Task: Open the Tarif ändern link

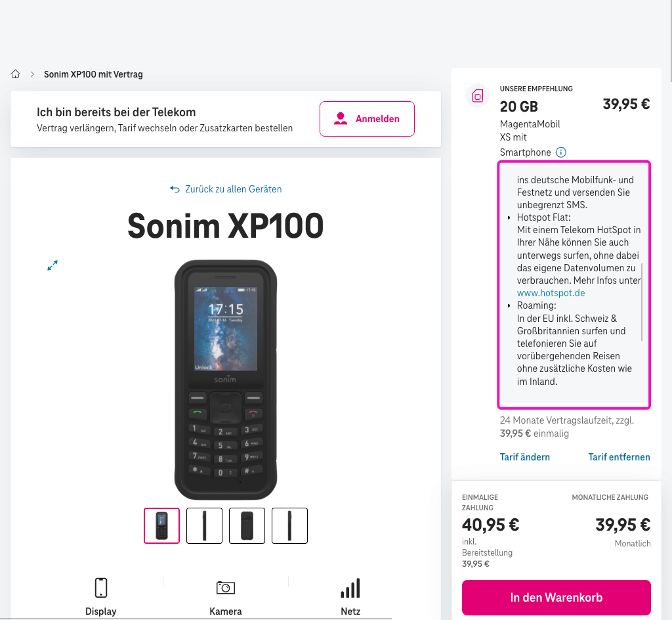Action: tap(525, 456)
